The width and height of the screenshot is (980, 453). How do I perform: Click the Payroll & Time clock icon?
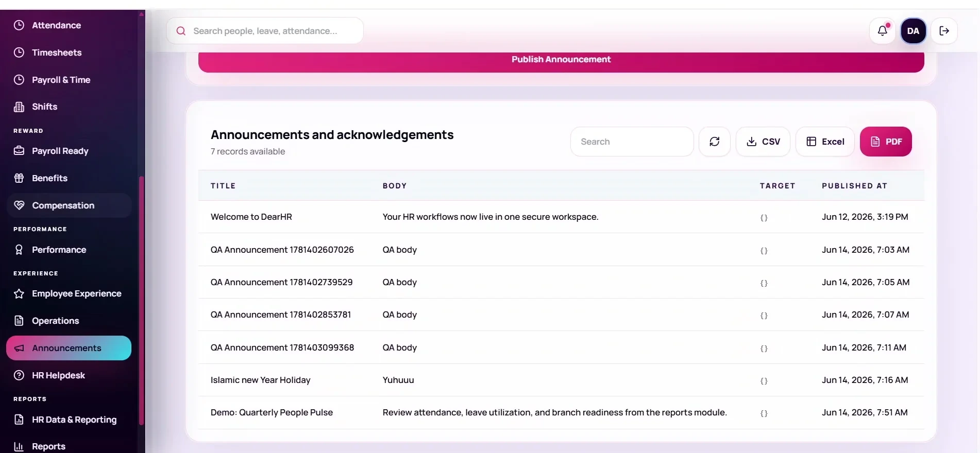19,80
